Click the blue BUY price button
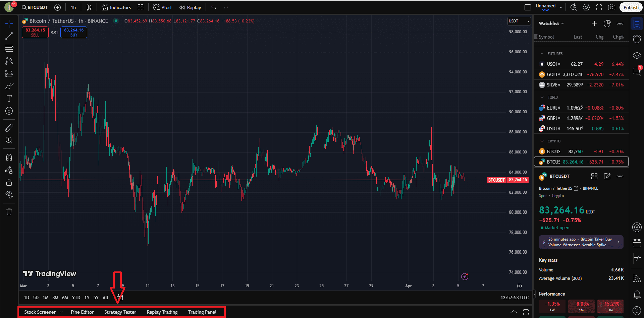Viewport: 644px width, 318px height. click(x=74, y=32)
